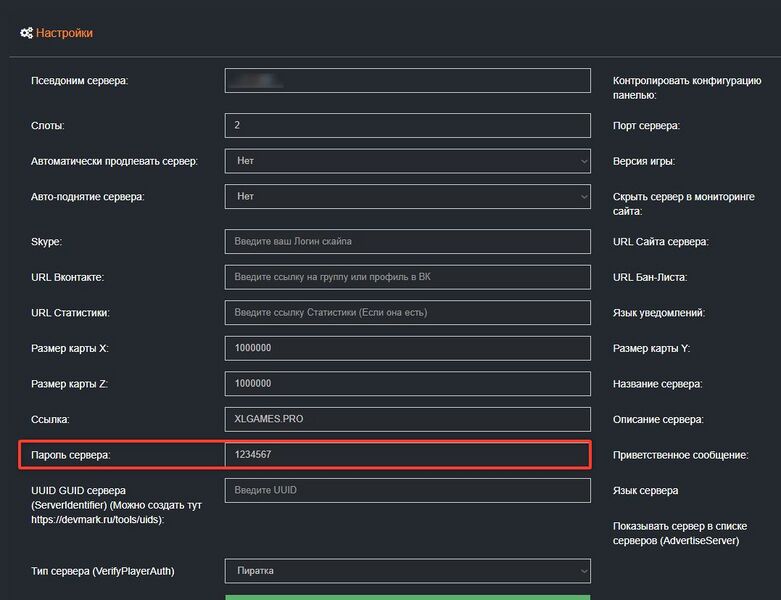The width and height of the screenshot is (781, 600).
Task: Click the Слоты field containing 2
Action: [x=407, y=126]
